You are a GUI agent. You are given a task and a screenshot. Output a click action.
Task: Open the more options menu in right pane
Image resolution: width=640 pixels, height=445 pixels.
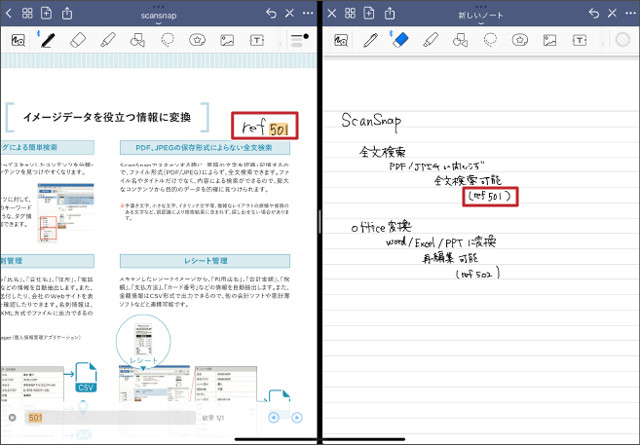point(627,13)
